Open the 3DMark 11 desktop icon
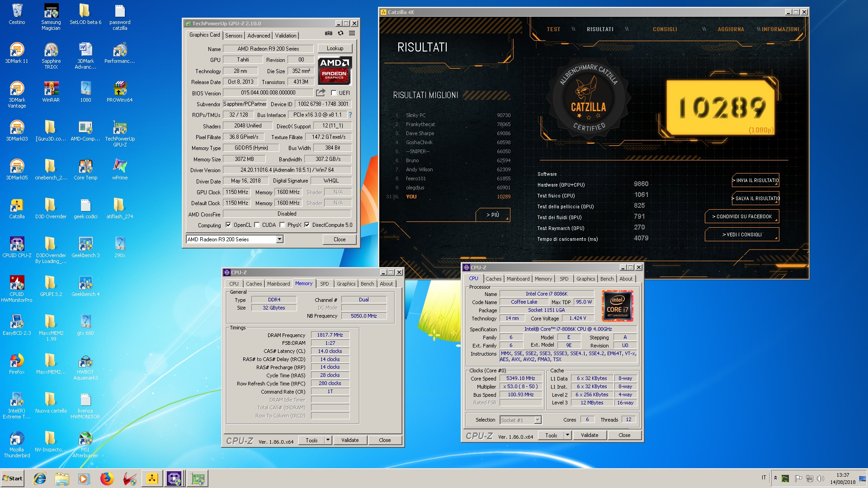868x488 pixels. 17,53
